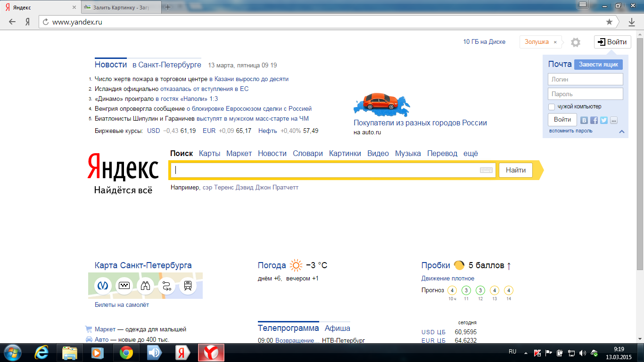Launch Internet Explorer from the taskbar
Image resolution: width=644 pixels, height=362 pixels.
coord(42,353)
